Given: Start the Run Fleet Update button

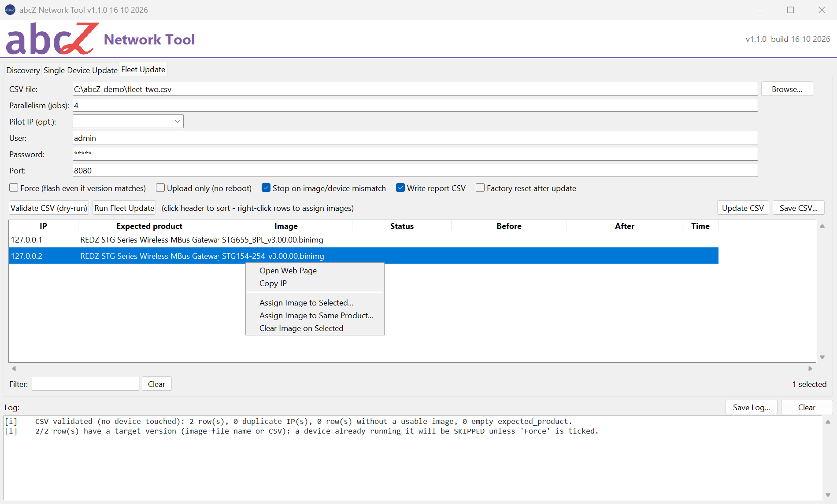Looking at the screenshot, I should tap(124, 208).
